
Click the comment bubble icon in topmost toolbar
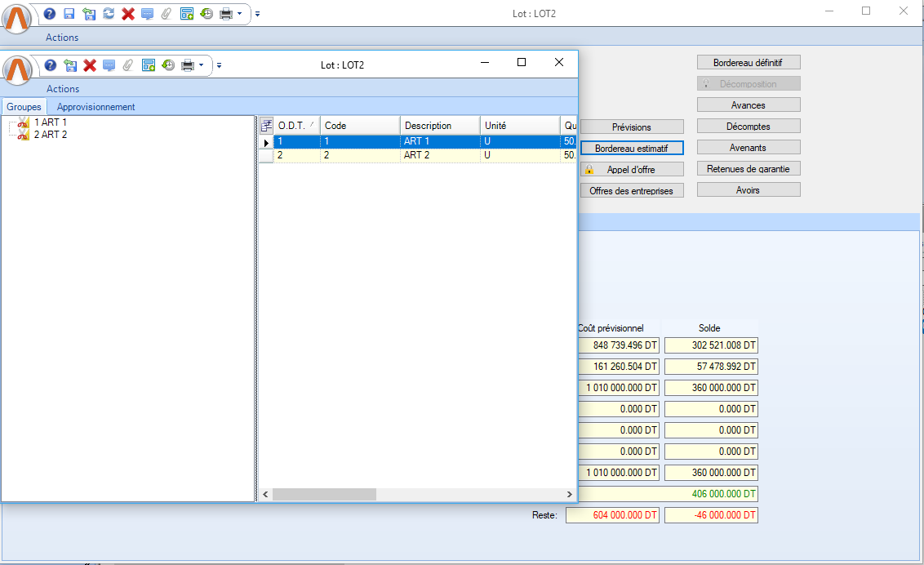coord(147,14)
